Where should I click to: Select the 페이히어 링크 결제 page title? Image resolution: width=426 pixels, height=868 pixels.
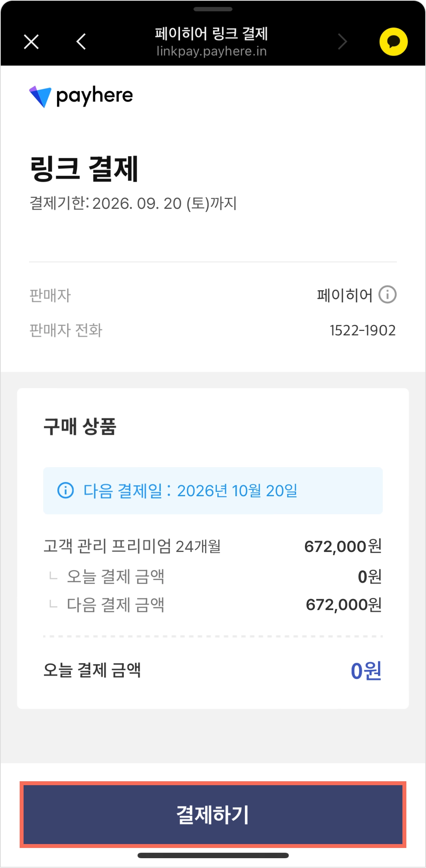(x=211, y=34)
